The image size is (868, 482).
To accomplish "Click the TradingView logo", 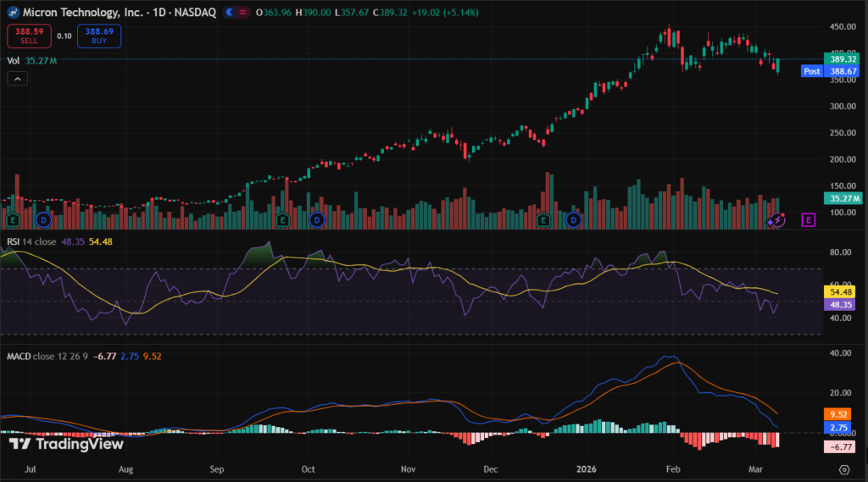I will [x=66, y=444].
